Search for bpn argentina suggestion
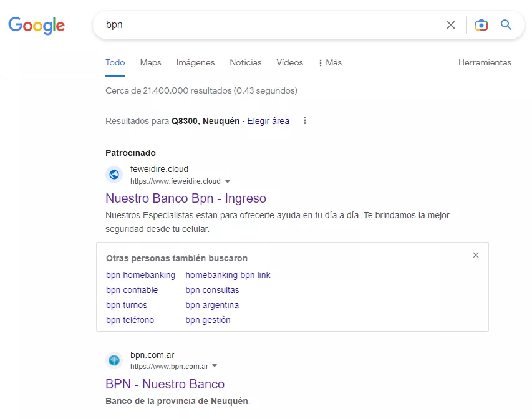The height and width of the screenshot is (419, 532). coord(212,305)
